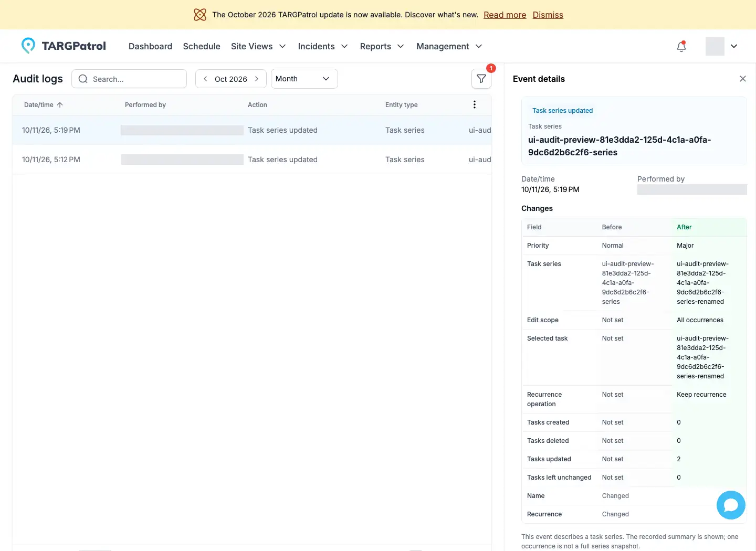Screen dimensions: 756x551
Task: Click the Oct 2026 date label
Action: [x=231, y=79]
